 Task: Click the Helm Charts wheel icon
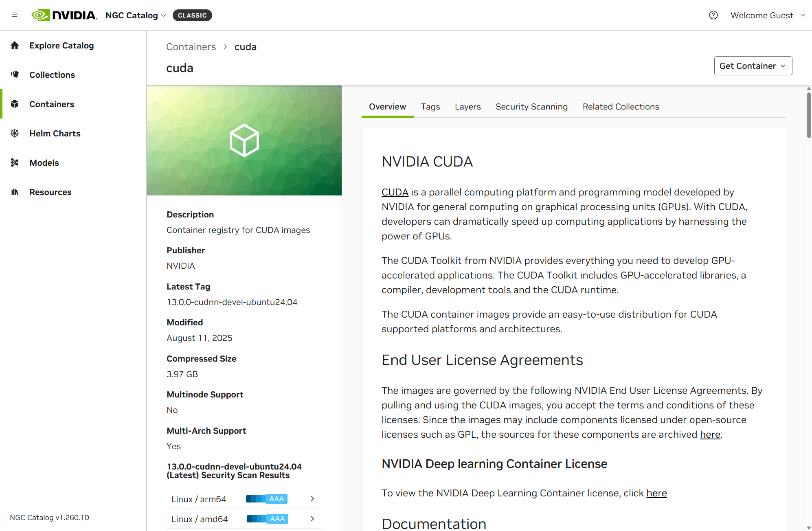coord(15,133)
